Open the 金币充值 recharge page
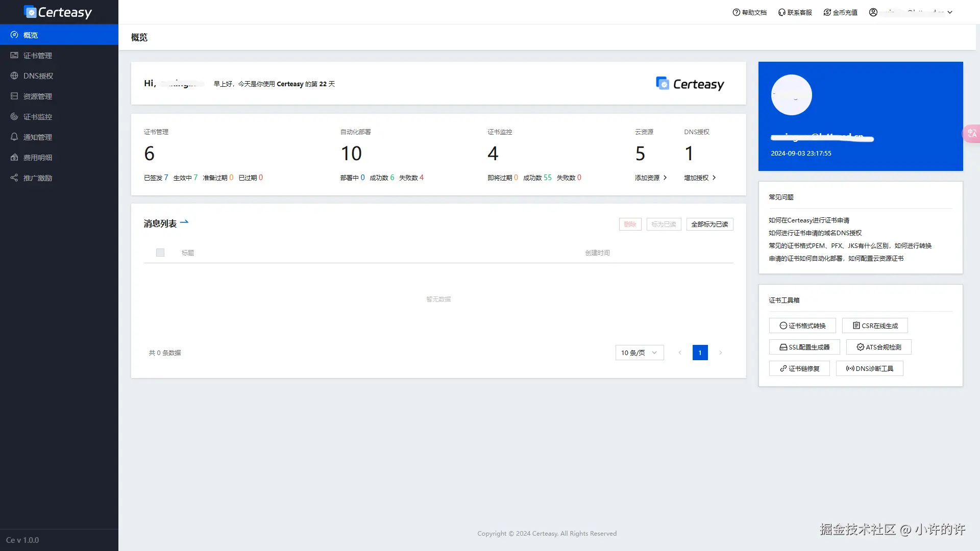 [840, 12]
